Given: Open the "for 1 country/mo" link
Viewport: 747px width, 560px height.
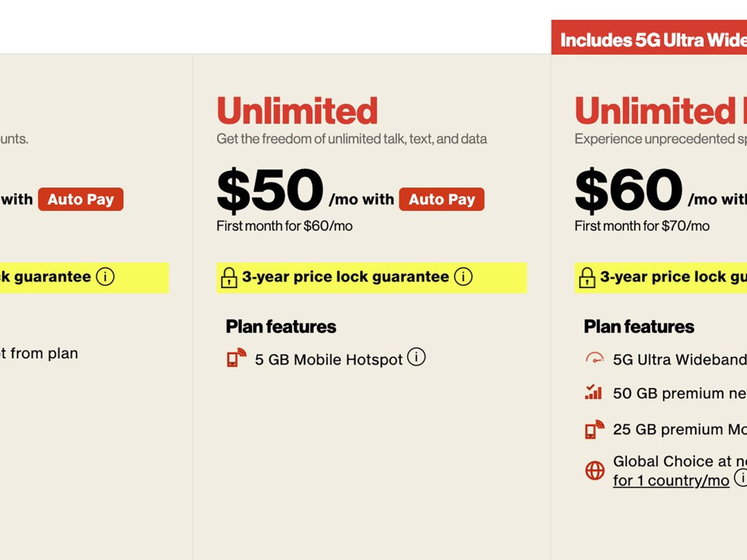Looking at the screenshot, I should pyautogui.click(x=670, y=480).
